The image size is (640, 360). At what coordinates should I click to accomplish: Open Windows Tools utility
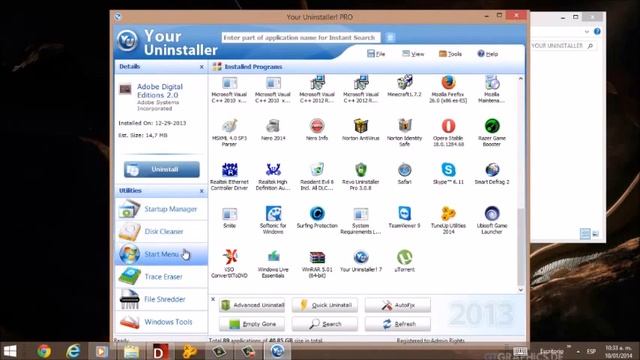(x=161, y=322)
